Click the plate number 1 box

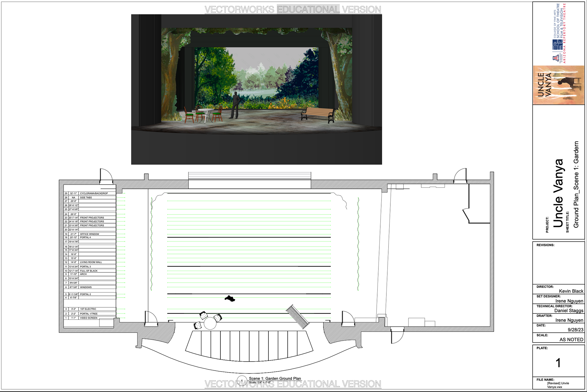[x=558, y=363]
